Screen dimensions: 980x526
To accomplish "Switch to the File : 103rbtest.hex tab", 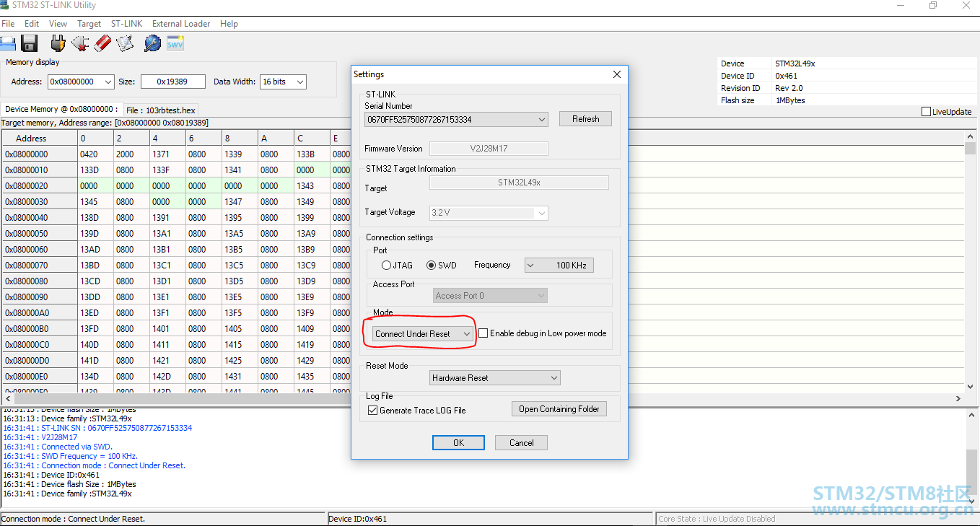I will coord(160,110).
